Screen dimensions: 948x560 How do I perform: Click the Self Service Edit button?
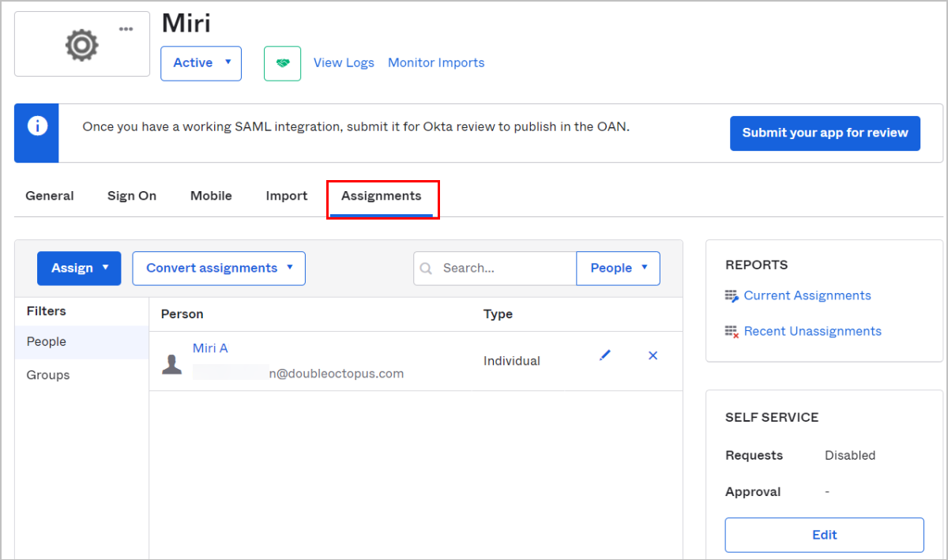click(x=825, y=536)
